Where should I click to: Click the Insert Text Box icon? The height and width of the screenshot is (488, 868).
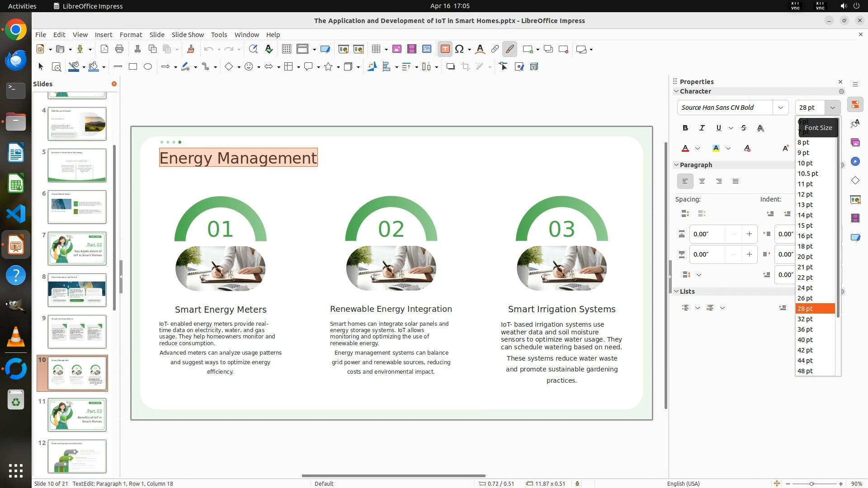[x=445, y=49]
